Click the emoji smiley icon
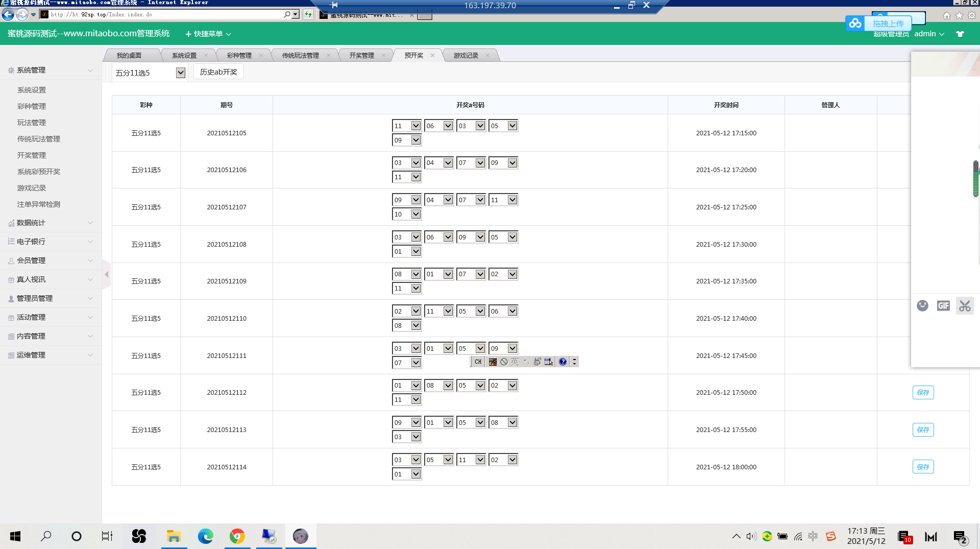The height and width of the screenshot is (549, 980). [922, 306]
